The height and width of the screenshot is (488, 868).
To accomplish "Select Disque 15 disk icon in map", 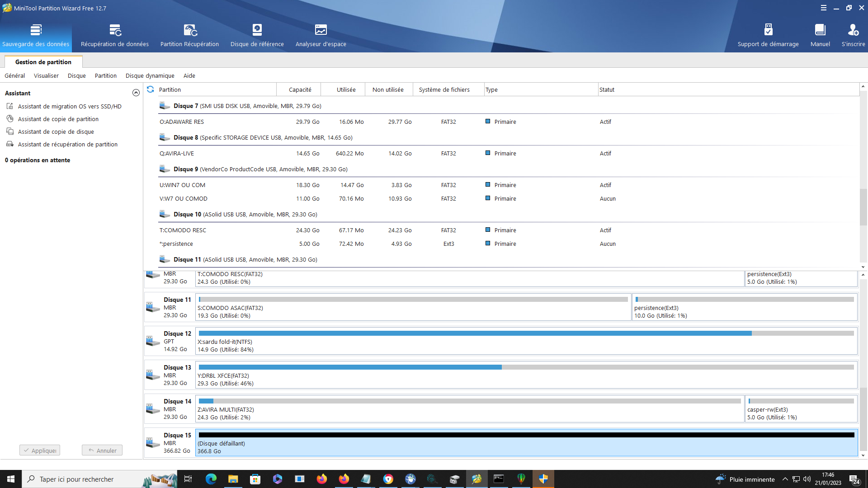I will coord(153,443).
